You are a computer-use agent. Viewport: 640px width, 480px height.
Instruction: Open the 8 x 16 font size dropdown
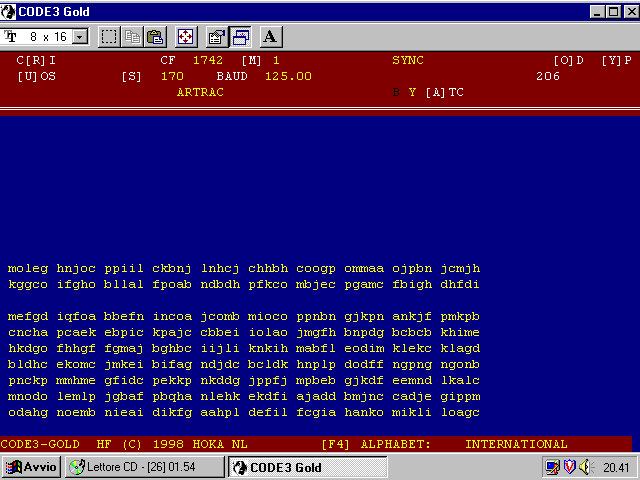(79, 37)
